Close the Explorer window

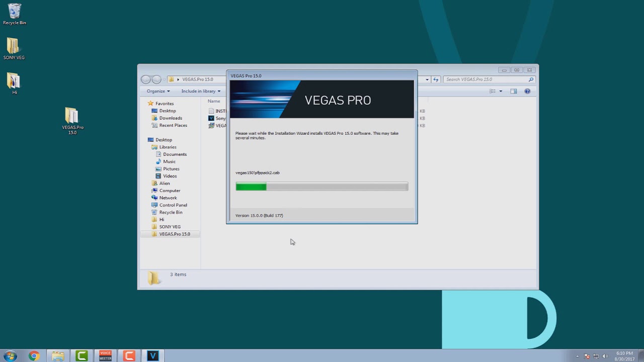[529, 70]
